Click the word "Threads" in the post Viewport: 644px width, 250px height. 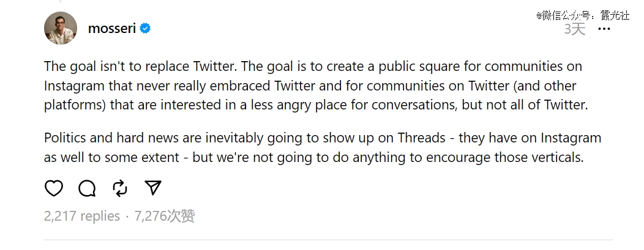pyautogui.click(x=421, y=138)
